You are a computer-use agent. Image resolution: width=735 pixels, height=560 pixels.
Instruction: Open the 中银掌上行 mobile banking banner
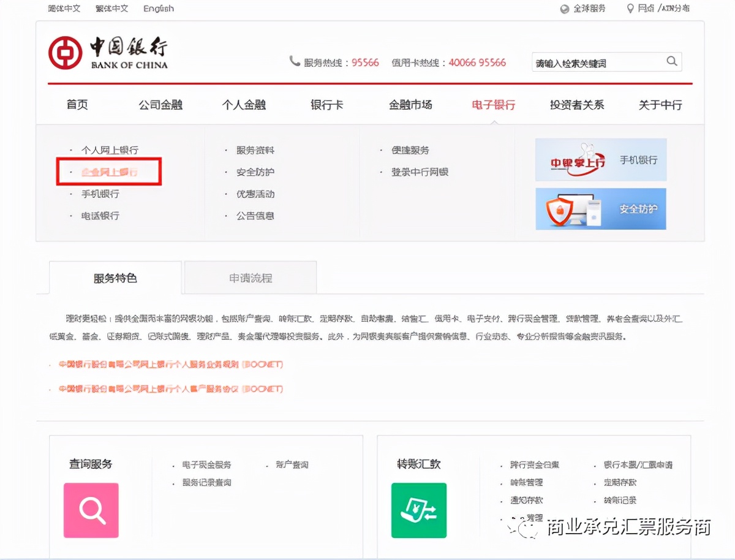600,160
